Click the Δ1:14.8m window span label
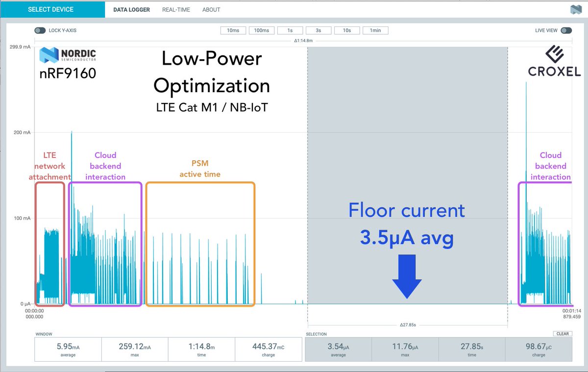Image resolution: width=588 pixels, height=372 pixels. (x=303, y=41)
